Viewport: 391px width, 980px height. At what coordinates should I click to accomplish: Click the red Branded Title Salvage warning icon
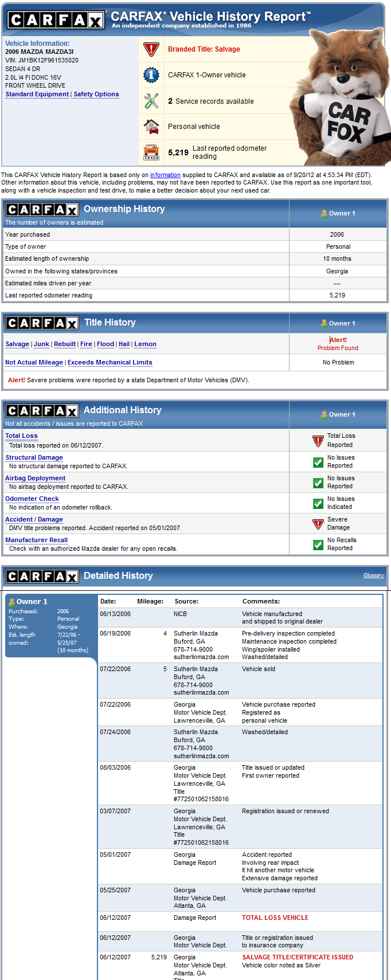[151, 49]
